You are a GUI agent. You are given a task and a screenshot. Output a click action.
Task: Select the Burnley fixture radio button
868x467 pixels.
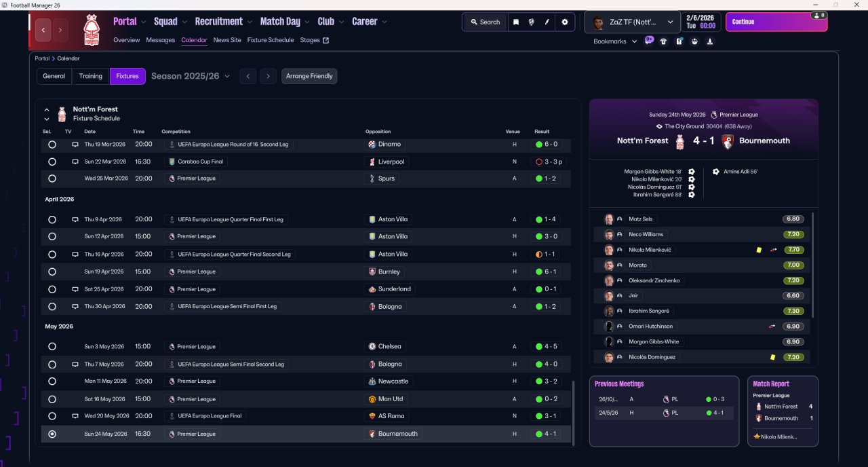[52, 272]
